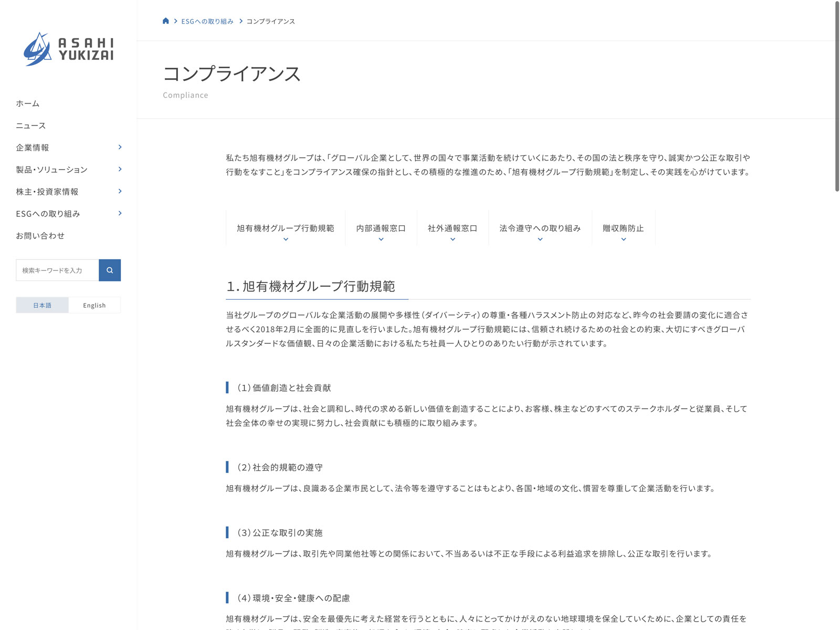Click the Asahi Yukizai logo
This screenshot has width=840, height=630.
[x=69, y=49]
